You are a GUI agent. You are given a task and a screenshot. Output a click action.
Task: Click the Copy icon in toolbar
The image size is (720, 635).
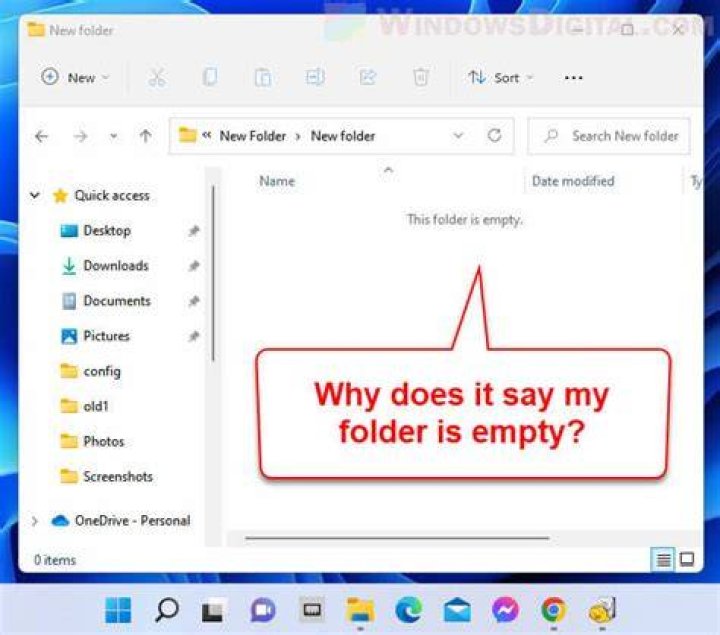click(x=210, y=78)
